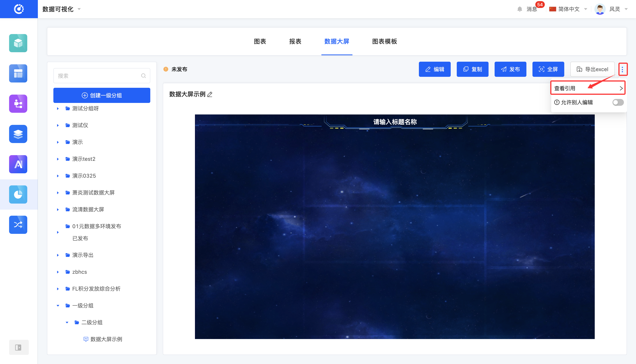Click the teal cube sidebar icon
636x364 pixels.
pos(18,43)
